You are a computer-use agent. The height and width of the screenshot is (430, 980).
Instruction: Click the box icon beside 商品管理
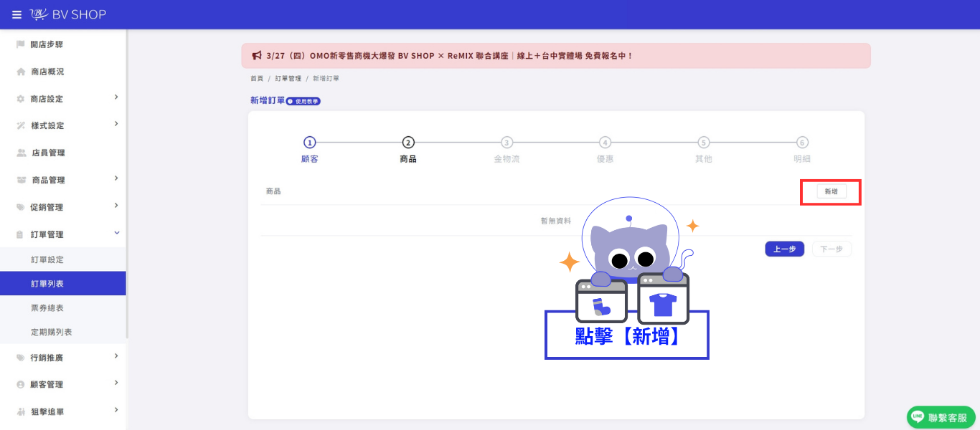coord(21,180)
